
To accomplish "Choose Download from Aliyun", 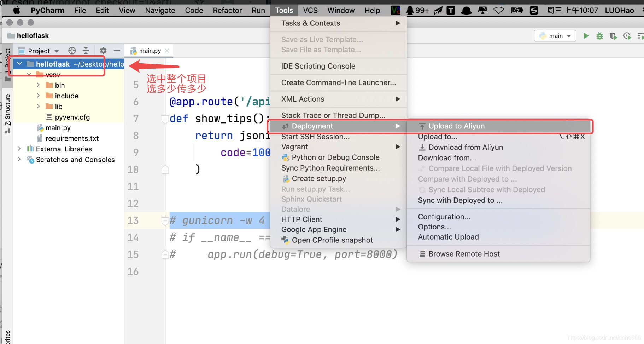I will pos(498,147).
